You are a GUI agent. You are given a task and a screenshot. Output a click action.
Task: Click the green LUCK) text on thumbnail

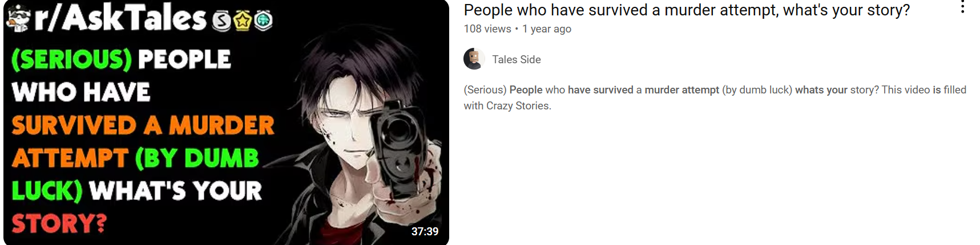[x=47, y=191]
